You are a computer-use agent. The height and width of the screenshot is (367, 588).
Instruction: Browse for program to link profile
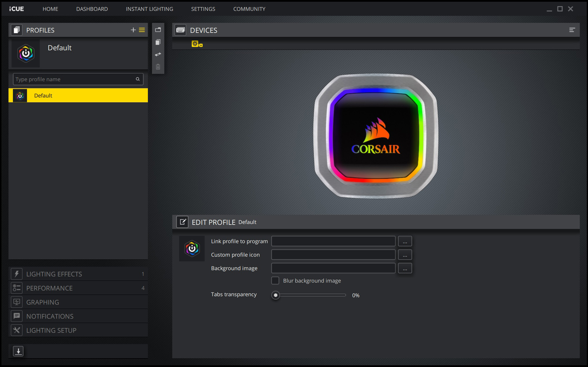pos(405,241)
